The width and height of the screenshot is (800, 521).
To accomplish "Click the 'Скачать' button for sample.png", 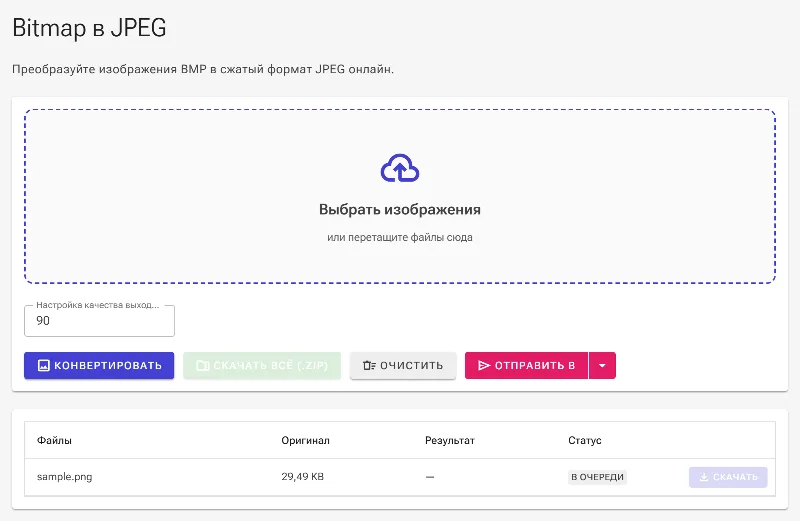I will (728, 477).
